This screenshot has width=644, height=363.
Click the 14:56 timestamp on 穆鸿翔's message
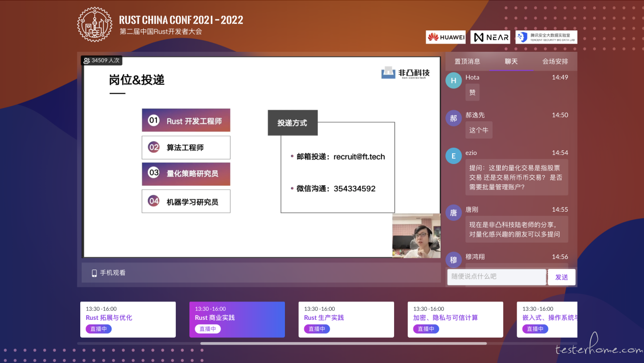(x=560, y=257)
